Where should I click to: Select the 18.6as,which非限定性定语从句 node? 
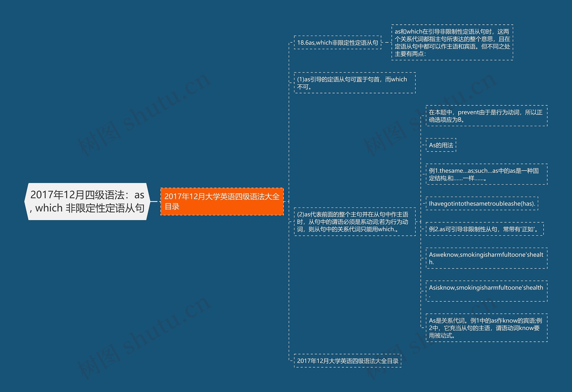tap(337, 43)
